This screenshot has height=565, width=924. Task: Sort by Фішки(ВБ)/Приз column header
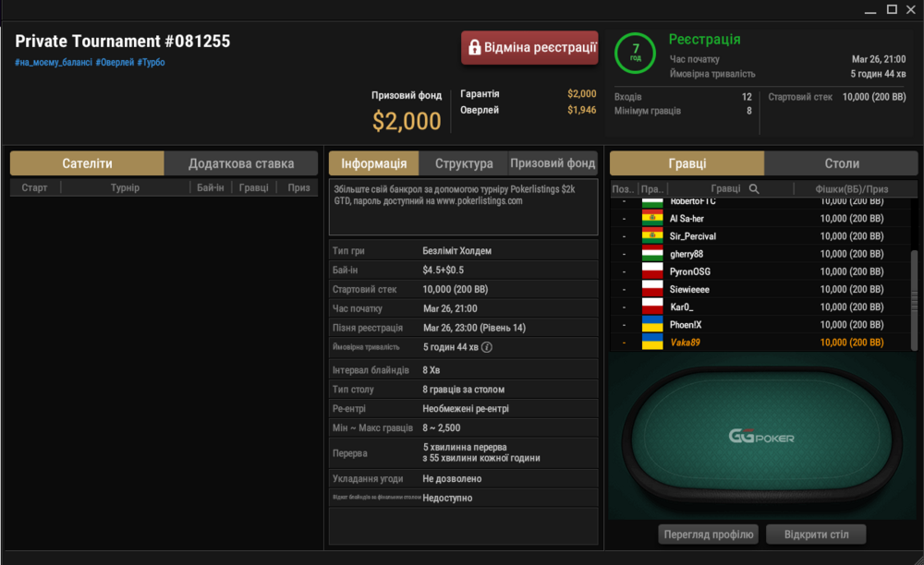852,189
